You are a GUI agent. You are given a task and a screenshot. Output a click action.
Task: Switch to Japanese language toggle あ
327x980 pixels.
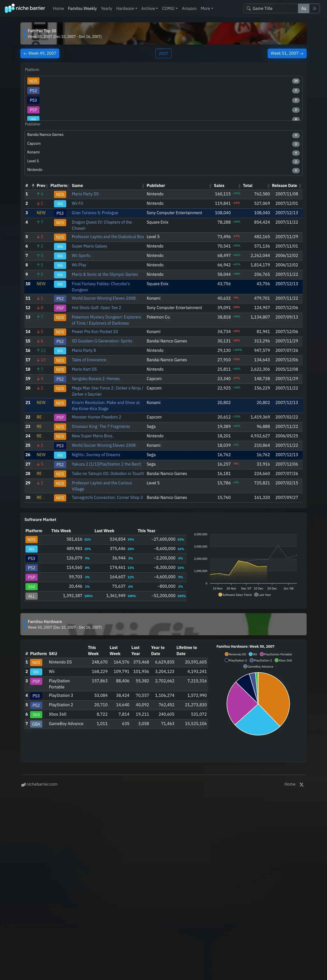315,8
